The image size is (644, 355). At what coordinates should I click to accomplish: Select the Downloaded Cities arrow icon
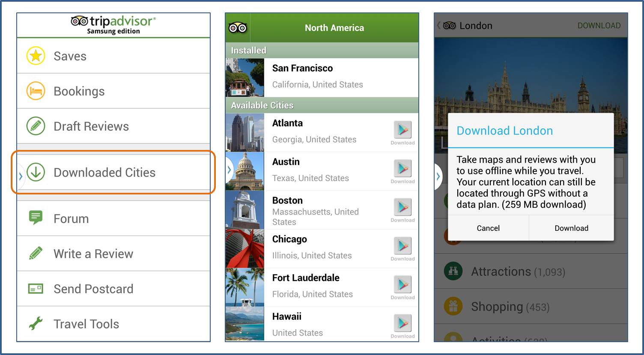tap(36, 172)
